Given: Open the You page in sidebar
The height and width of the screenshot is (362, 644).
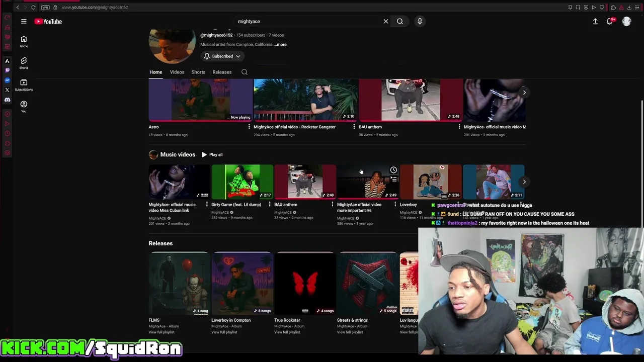Looking at the screenshot, I should 24,107.
